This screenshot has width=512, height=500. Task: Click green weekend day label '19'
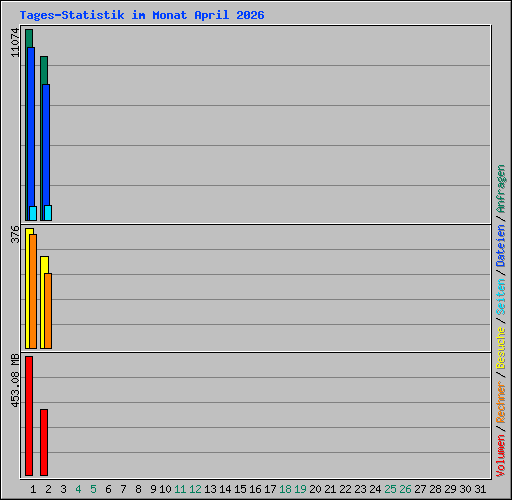coord(300,489)
